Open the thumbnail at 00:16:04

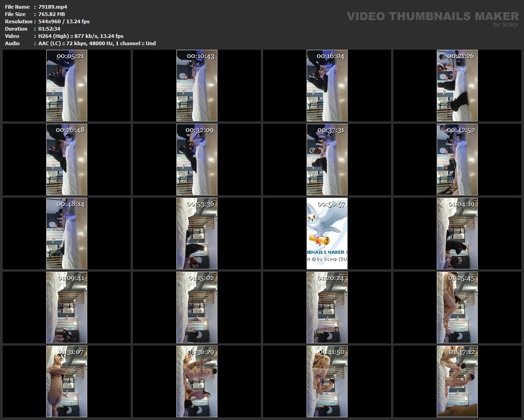327,85
